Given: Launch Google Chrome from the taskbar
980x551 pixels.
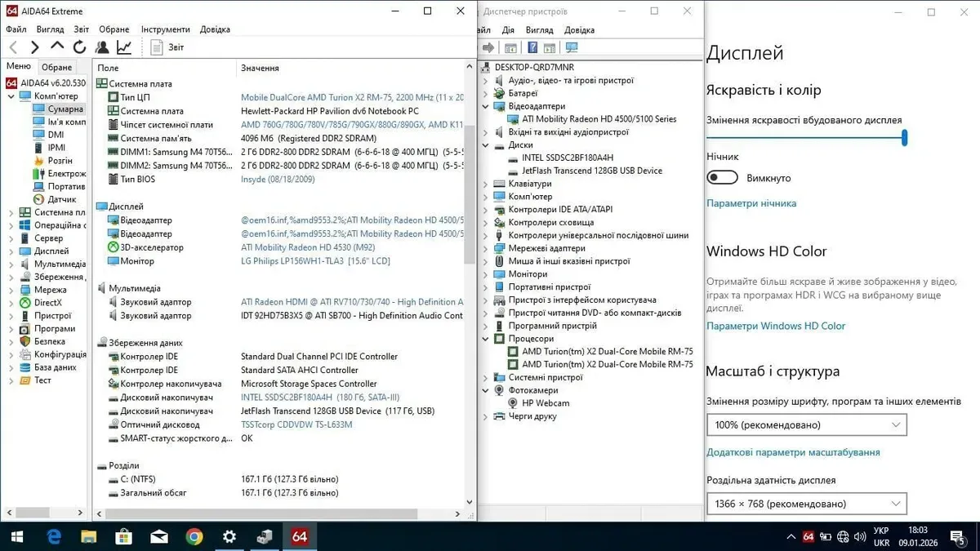Looking at the screenshot, I should (194, 536).
